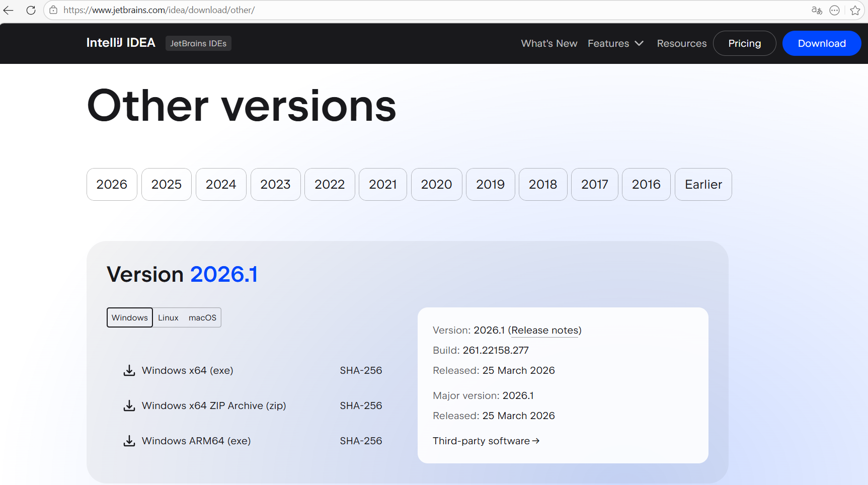Open the Release notes link
Screen dimensions: 868x485
[x=545, y=330]
